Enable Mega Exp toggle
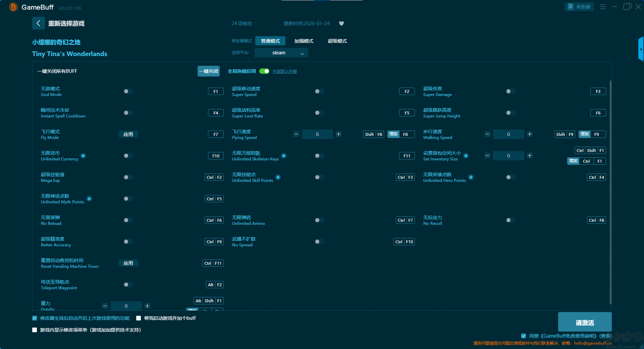 [x=128, y=177]
